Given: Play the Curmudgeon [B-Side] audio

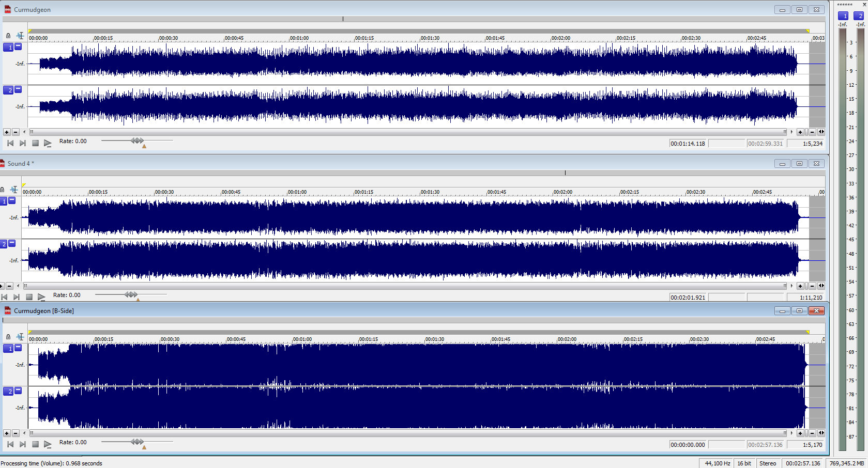Looking at the screenshot, I should click(48, 444).
